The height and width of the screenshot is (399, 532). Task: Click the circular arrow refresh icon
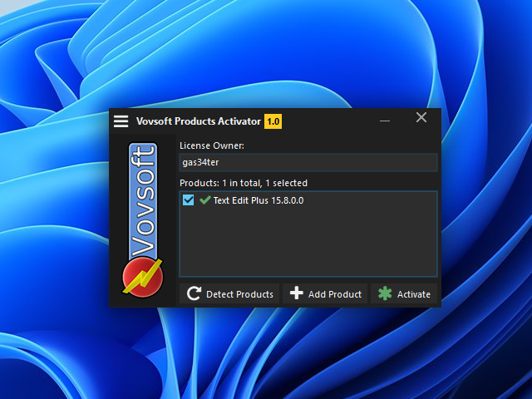[194, 294]
